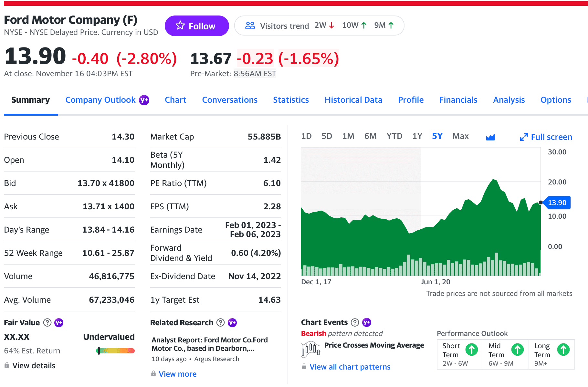The height and width of the screenshot is (387, 588).
Task: Click the Mid Term outlook up arrow
Action: 517,350
